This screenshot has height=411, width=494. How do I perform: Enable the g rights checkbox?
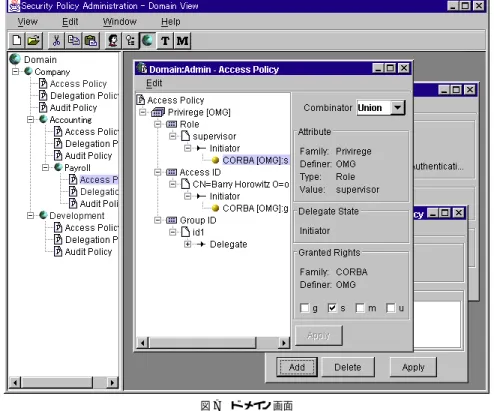tap(304, 308)
